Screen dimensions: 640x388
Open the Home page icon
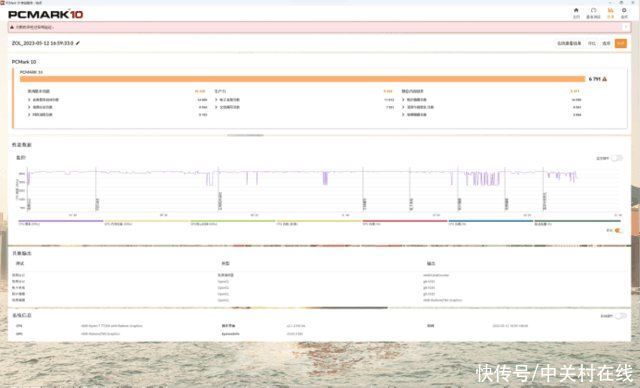(576, 10)
